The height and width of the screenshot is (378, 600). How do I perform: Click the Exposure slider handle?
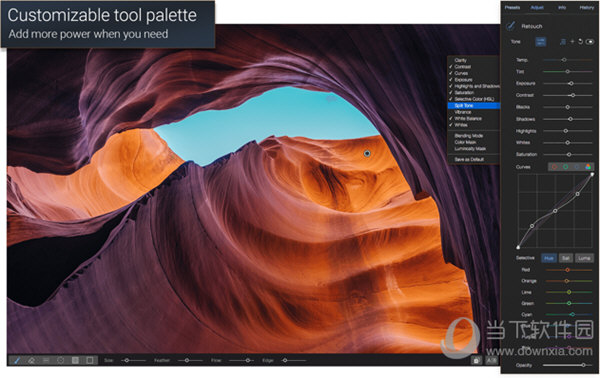click(x=571, y=83)
